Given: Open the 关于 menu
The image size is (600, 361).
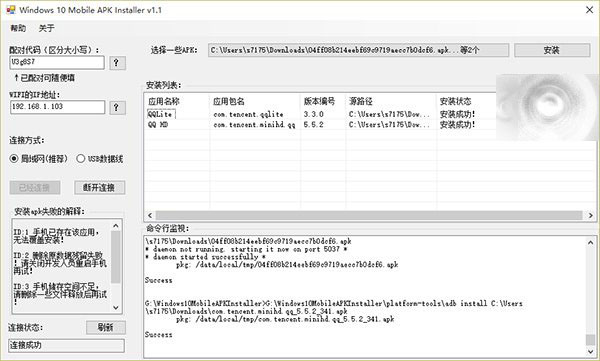Looking at the screenshot, I should pos(46,28).
